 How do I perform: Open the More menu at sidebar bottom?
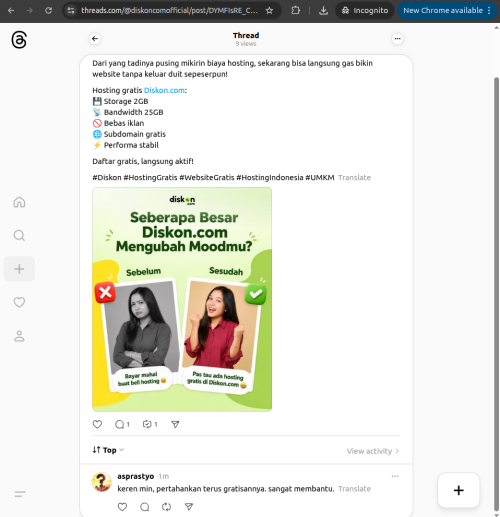(x=20, y=494)
